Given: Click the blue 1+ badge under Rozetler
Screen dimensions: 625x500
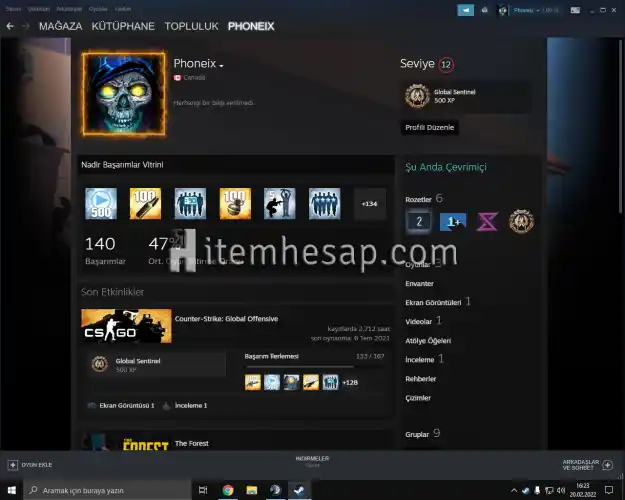Looking at the screenshot, I should point(452,221).
